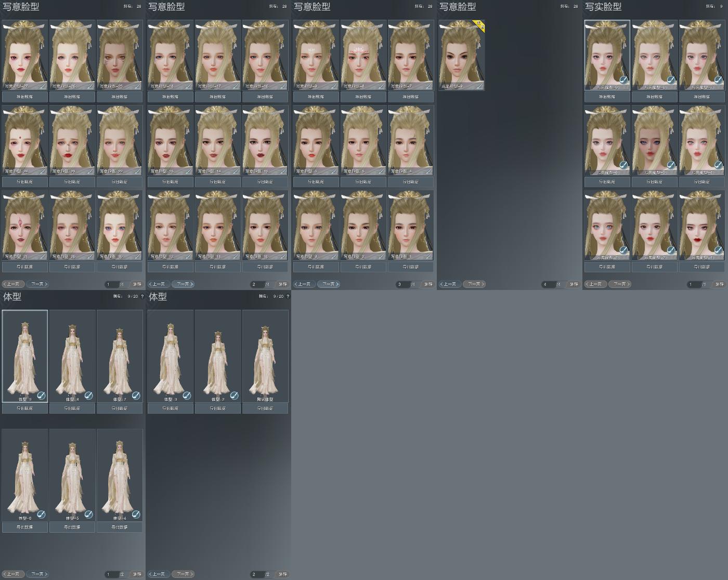Click the pencil icon on 写意脸型-8 card
This screenshot has height=580, width=728.
(x=381, y=86)
